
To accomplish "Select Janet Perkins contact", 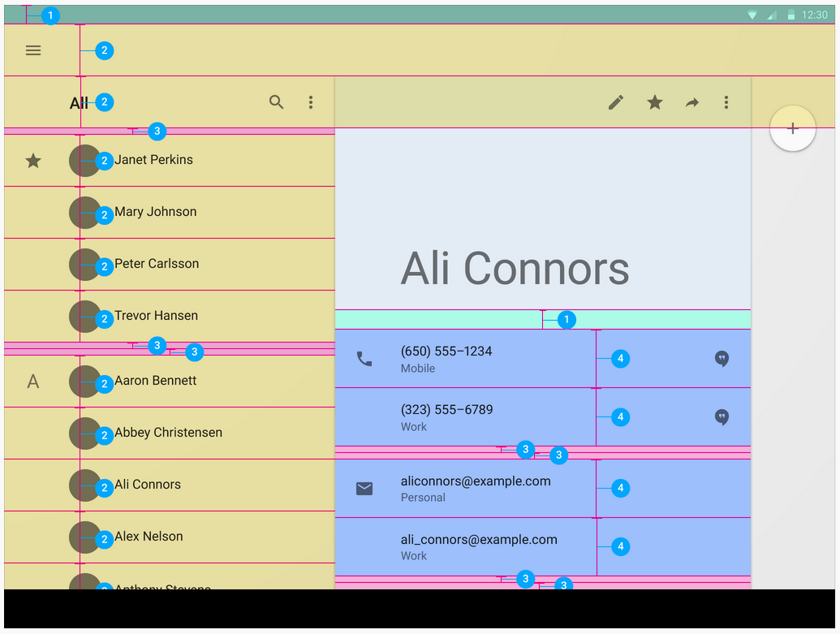I will (170, 160).
